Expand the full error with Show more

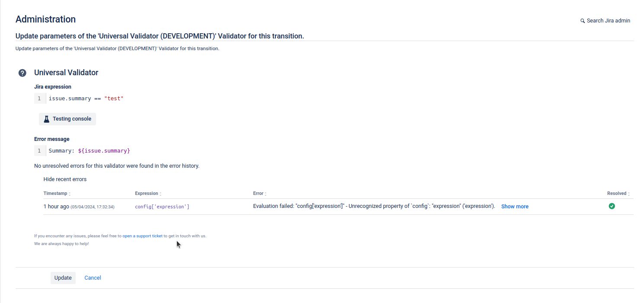pyautogui.click(x=515, y=206)
